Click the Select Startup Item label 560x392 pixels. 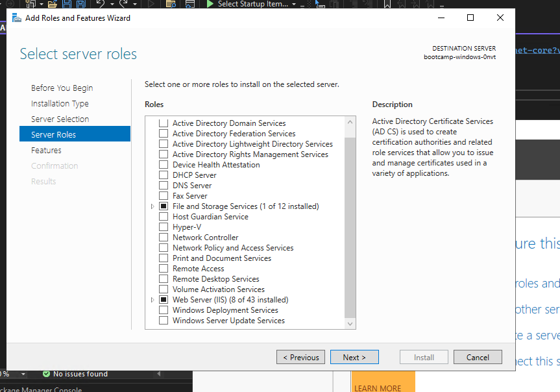pyautogui.click(x=253, y=4)
